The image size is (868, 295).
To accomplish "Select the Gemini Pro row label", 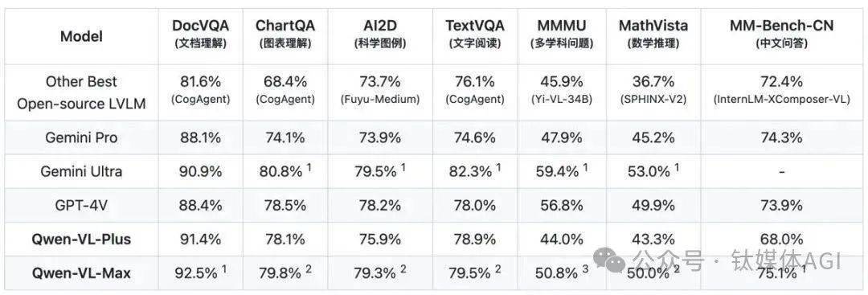I will (81, 137).
